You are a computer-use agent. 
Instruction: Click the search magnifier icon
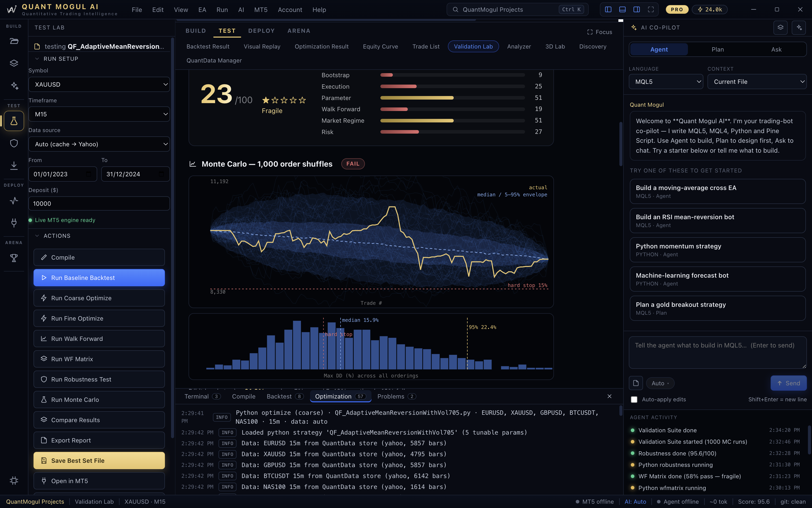455,9
